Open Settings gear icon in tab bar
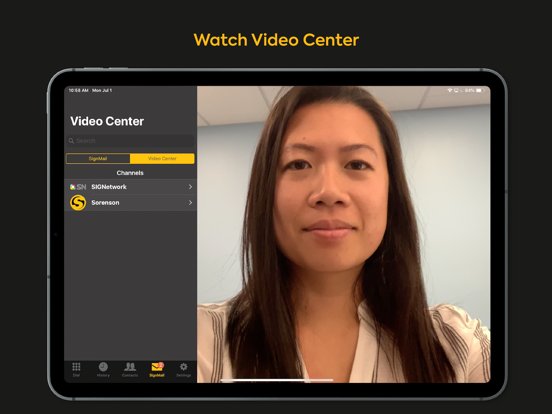The height and width of the screenshot is (414, 552). click(x=183, y=367)
